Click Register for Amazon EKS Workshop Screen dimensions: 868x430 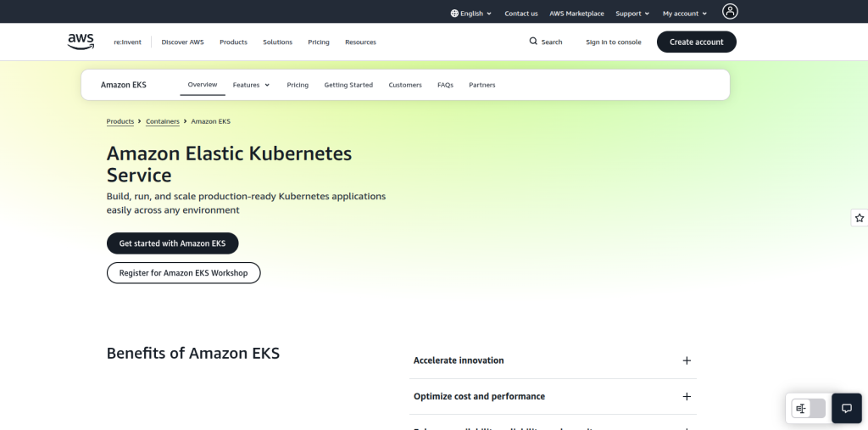pos(183,272)
